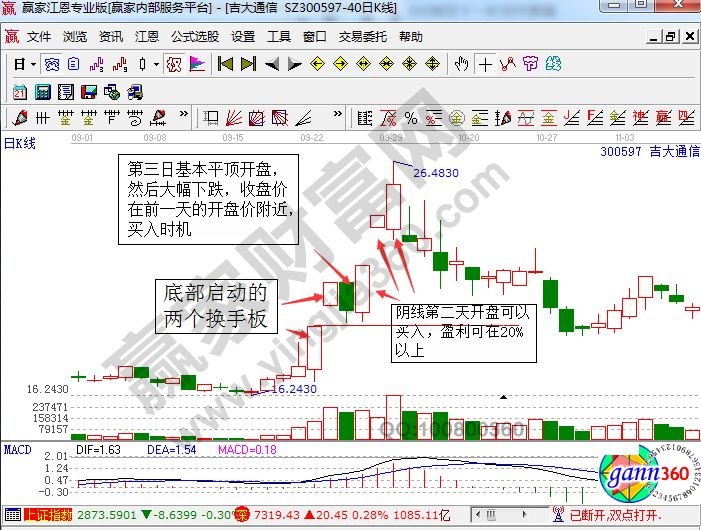Open the 交易委托 menu
701x530 pixels.
point(363,37)
